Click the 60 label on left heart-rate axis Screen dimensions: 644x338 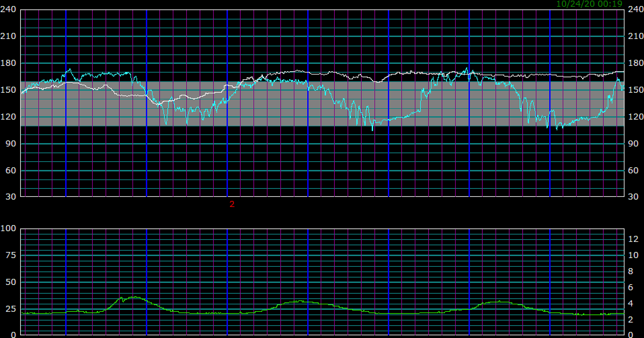[11, 170]
